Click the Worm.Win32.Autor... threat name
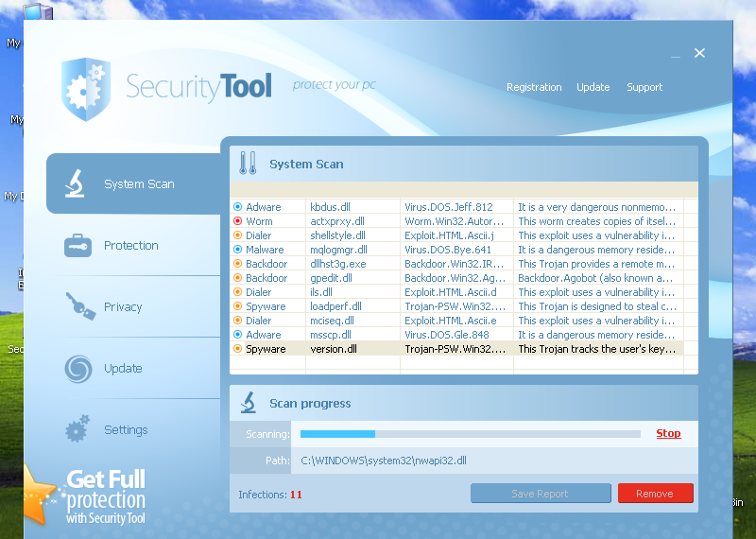Viewport: 756px width, 539px height. [455, 221]
